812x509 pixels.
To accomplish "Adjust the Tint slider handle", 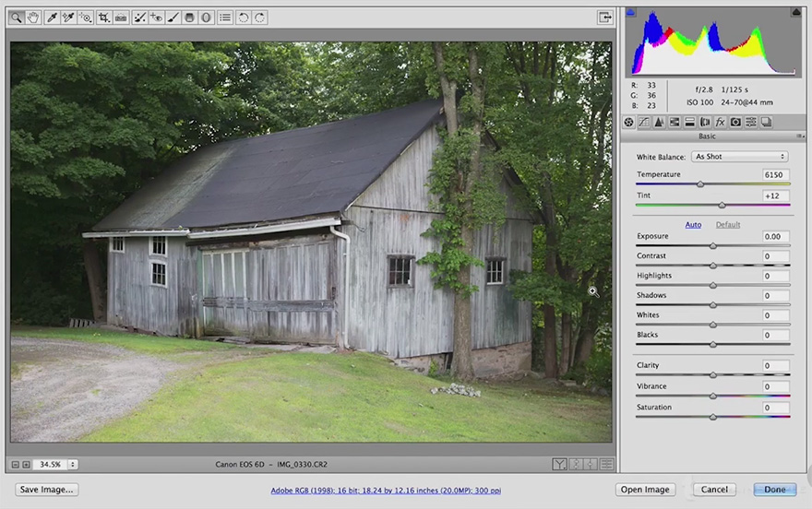I will click(x=722, y=206).
